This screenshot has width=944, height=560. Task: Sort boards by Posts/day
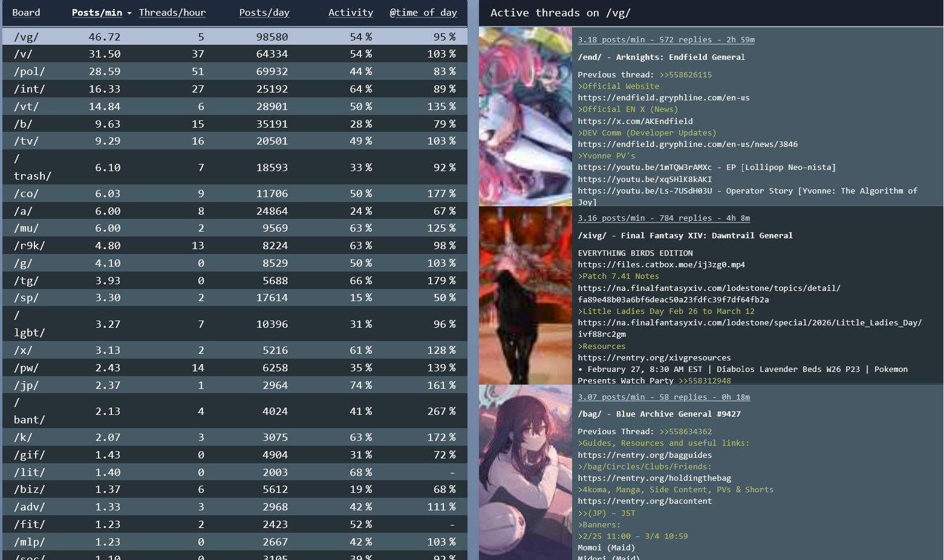pyautogui.click(x=264, y=13)
